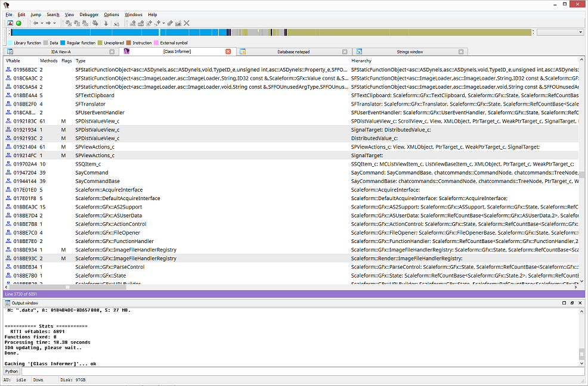The image size is (588, 386).
Task: Click the Instruction color swatch
Action: click(129, 43)
